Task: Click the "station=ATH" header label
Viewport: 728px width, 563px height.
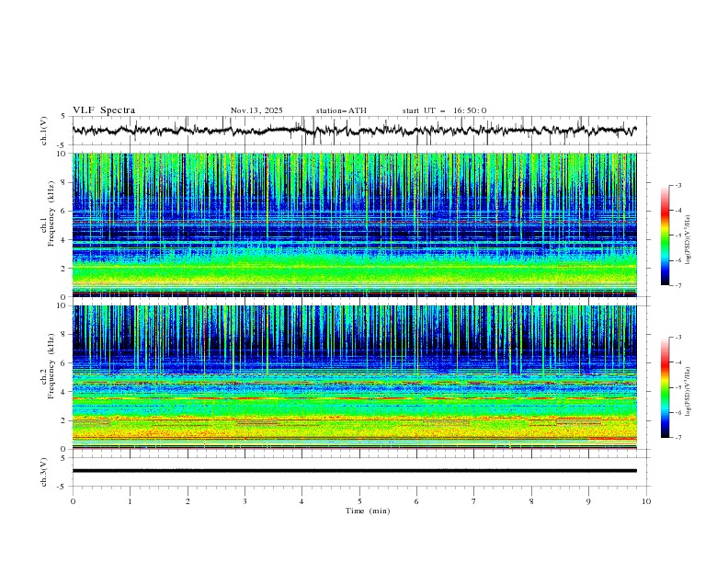Action: tap(341, 110)
